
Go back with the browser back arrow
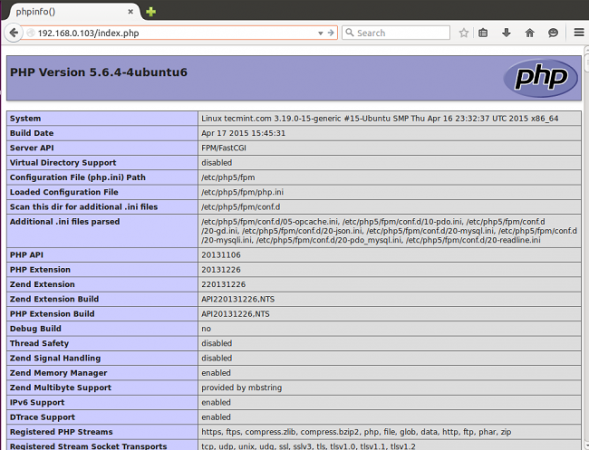coord(14,33)
